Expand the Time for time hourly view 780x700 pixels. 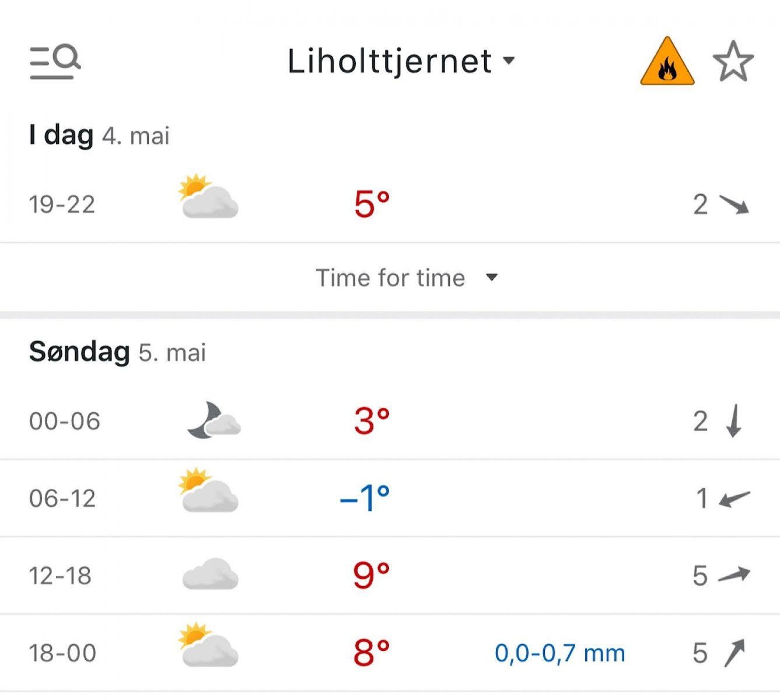[390, 278]
